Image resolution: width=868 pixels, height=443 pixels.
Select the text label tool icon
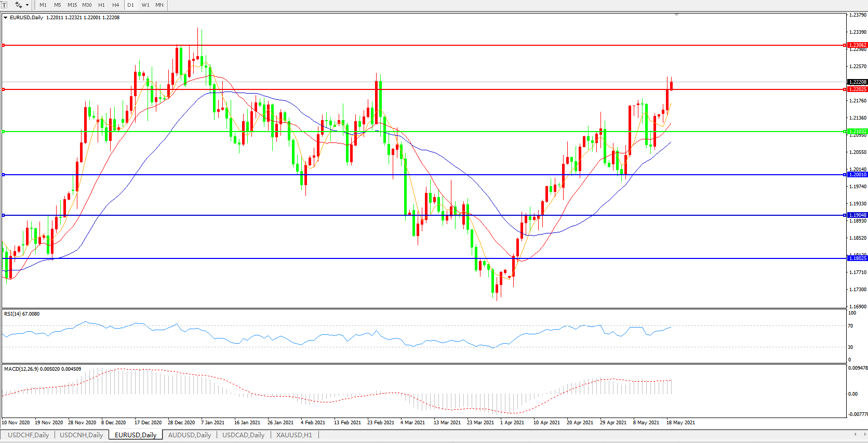point(5,5)
